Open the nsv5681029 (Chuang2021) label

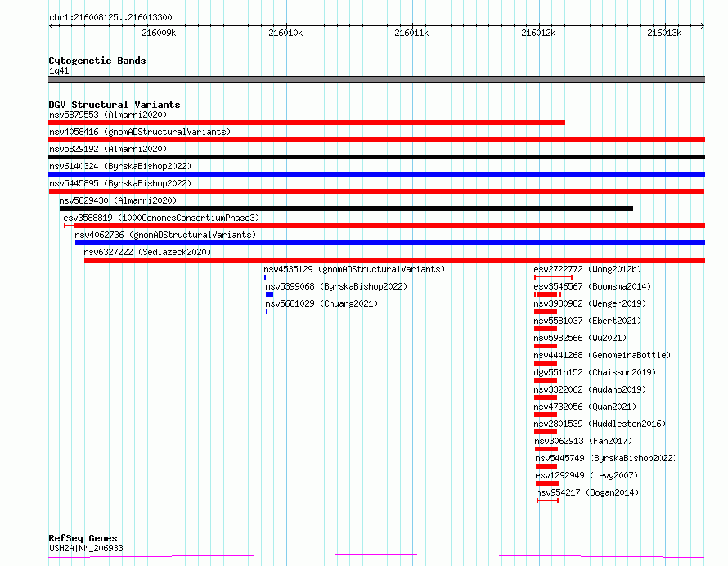click(x=321, y=303)
